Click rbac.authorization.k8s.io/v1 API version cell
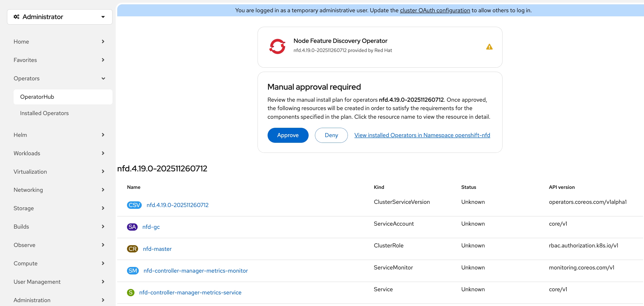 [583, 245]
